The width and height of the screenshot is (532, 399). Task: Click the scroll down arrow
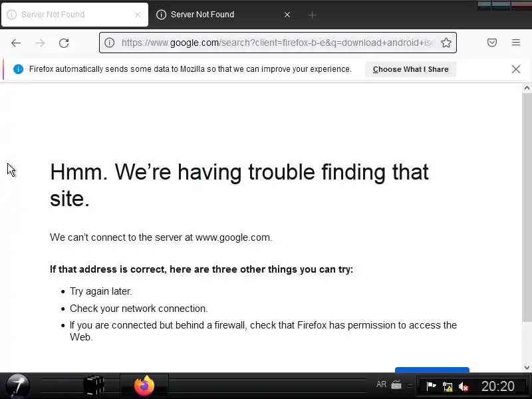click(527, 368)
